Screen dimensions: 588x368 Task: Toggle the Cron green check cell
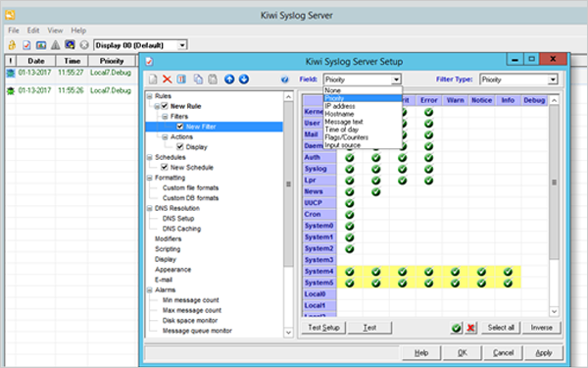[350, 215]
